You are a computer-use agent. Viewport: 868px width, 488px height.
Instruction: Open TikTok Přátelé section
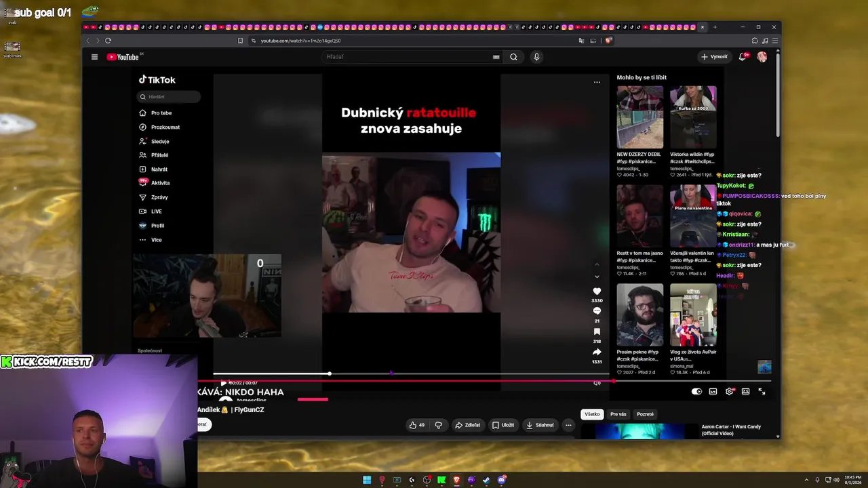(x=159, y=155)
